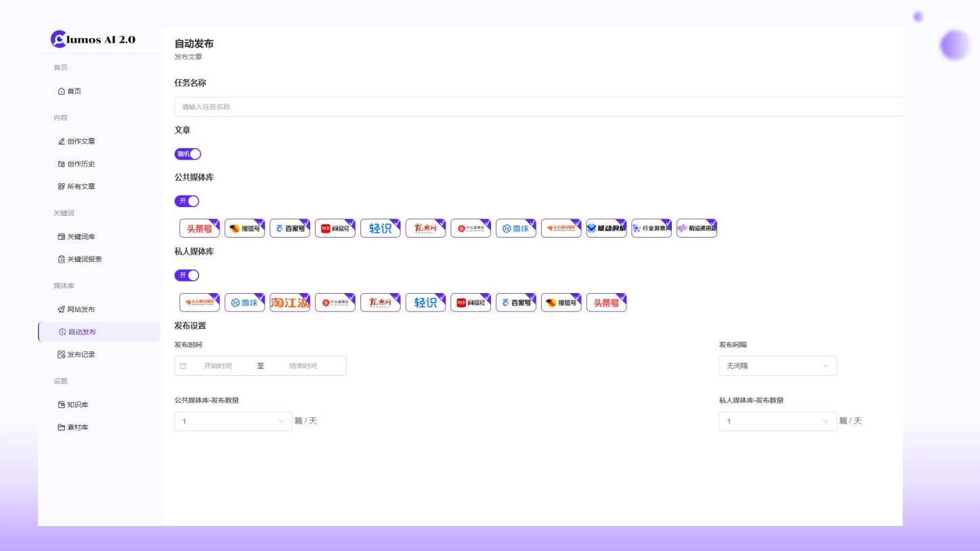Image resolution: width=980 pixels, height=551 pixels.
Task: Go to 关键词报表 in the sidebar
Action: click(84, 259)
